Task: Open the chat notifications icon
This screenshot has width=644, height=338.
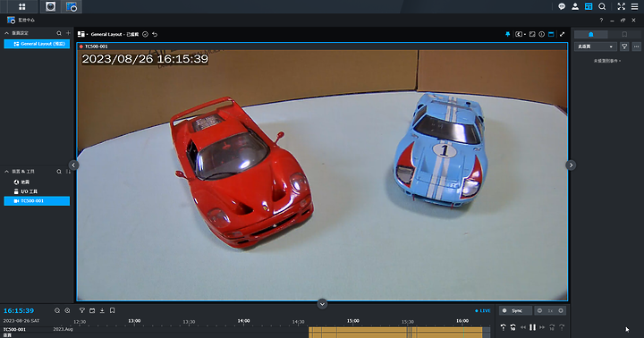Action: (x=562, y=6)
